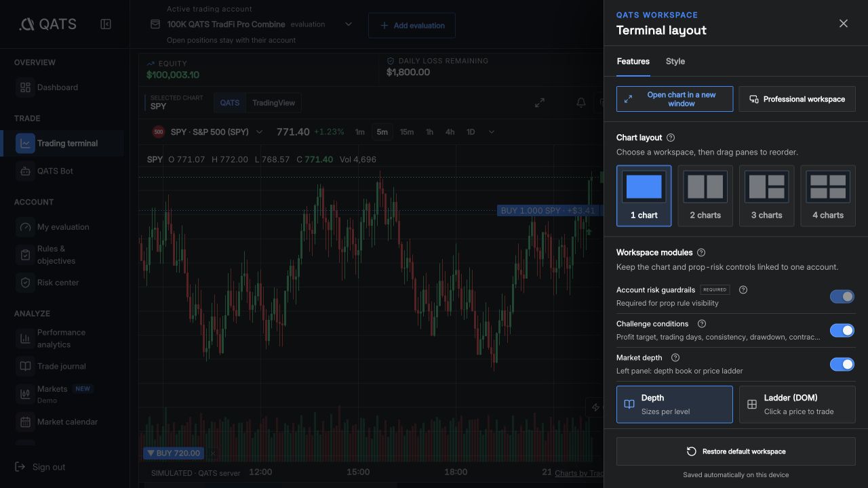Select the QATS chart tab
This screenshot has height=488, width=868.
point(230,103)
